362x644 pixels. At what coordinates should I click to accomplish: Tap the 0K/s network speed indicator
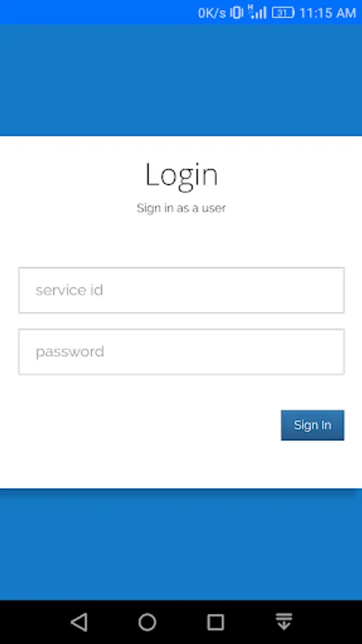(212, 13)
